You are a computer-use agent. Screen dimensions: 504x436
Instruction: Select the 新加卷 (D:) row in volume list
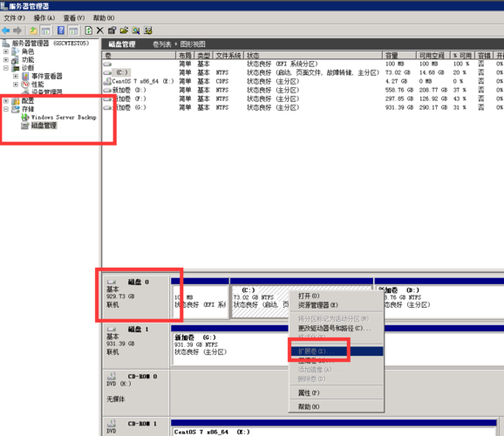pos(303,90)
